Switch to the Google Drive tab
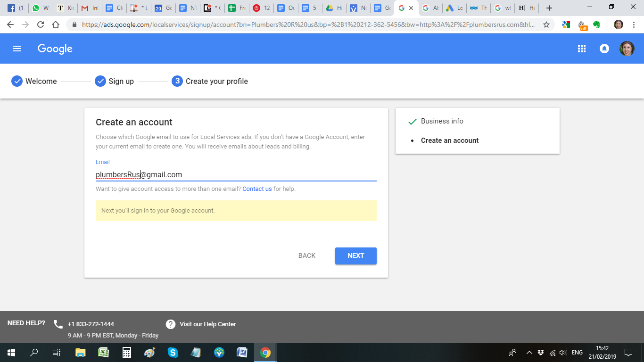The height and width of the screenshot is (362, 644). 334,8
